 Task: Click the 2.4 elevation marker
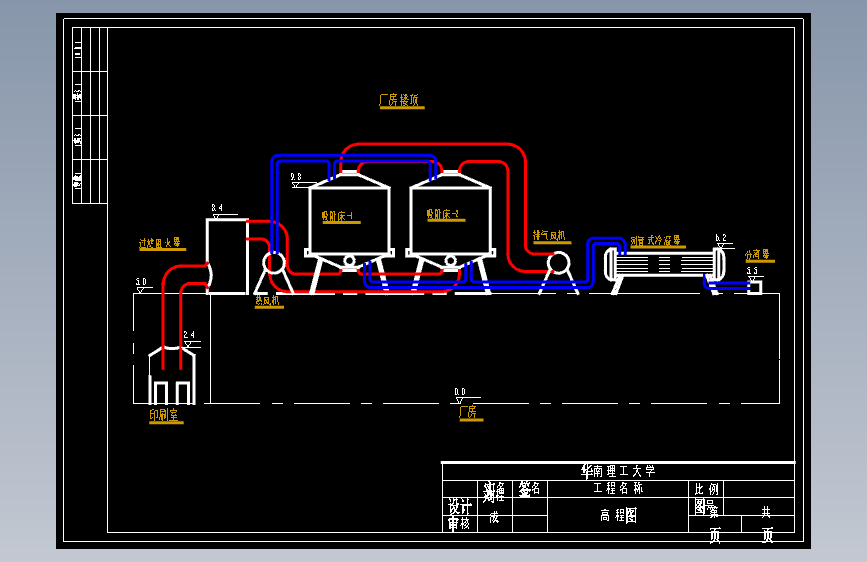pos(190,339)
